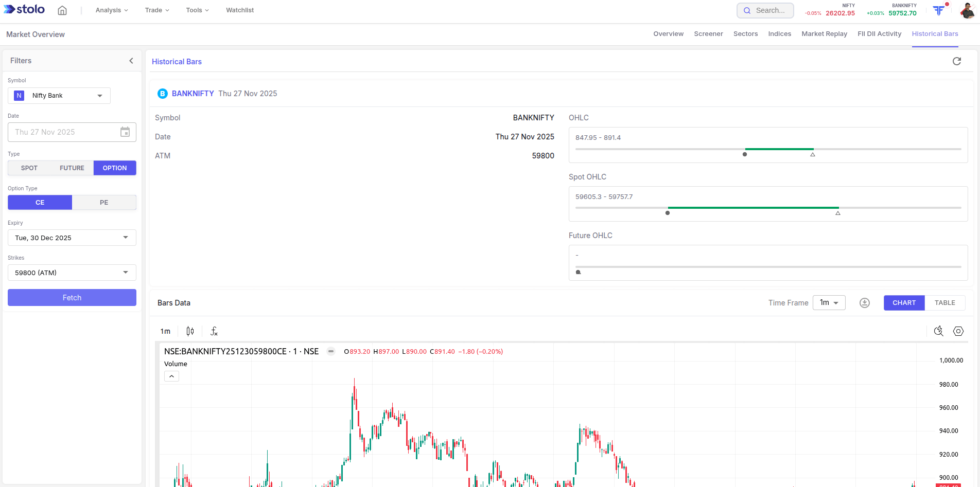Switch option type to PE
980x487 pixels.
pyautogui.click(x=104, y=203)
